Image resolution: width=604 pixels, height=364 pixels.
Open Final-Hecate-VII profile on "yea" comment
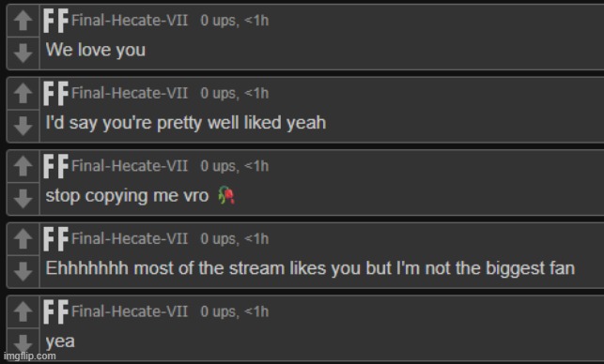pos(130,311)
